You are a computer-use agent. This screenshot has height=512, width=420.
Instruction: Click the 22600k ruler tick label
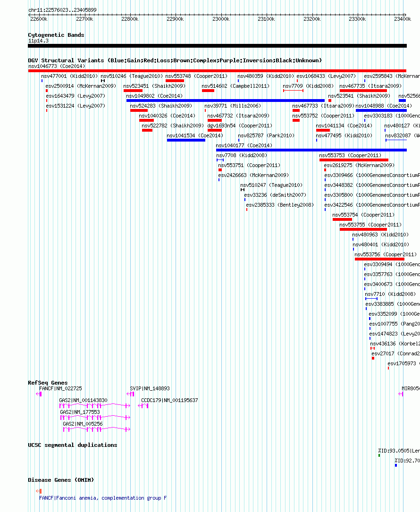tap(39, 19)
